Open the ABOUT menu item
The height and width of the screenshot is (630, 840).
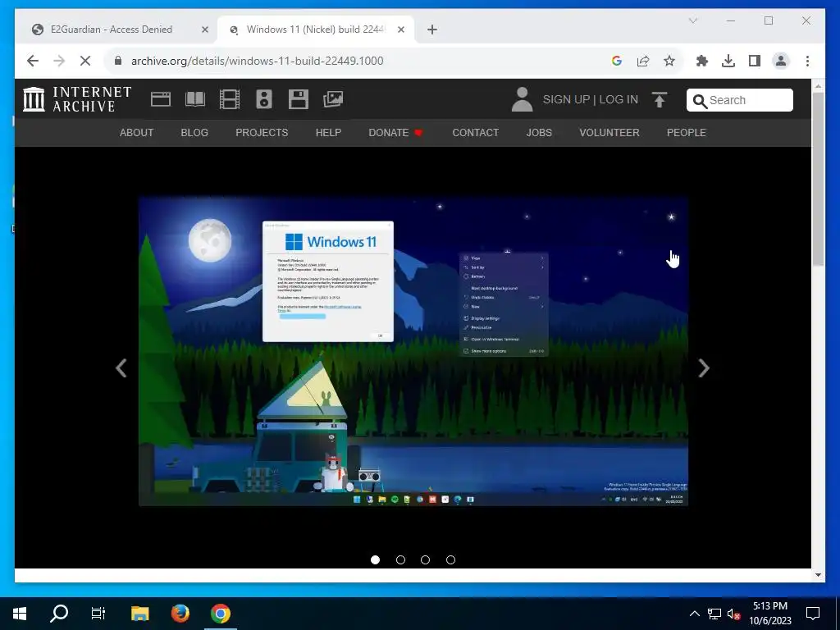tap(137, 133)
